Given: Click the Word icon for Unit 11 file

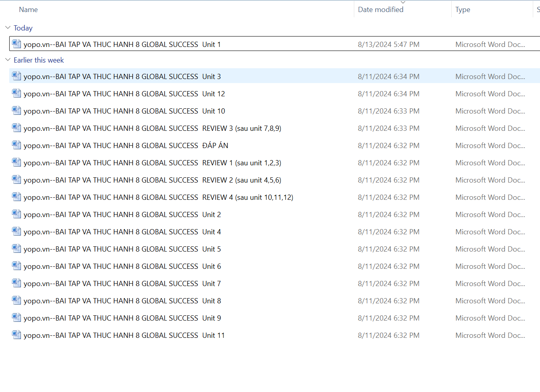Looking at the screenshot, I should click(x=16, y=335).
